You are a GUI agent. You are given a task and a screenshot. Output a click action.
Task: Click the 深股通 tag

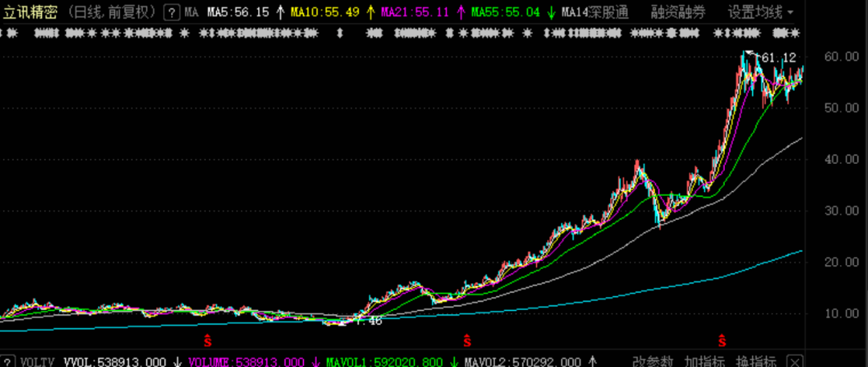608,11
